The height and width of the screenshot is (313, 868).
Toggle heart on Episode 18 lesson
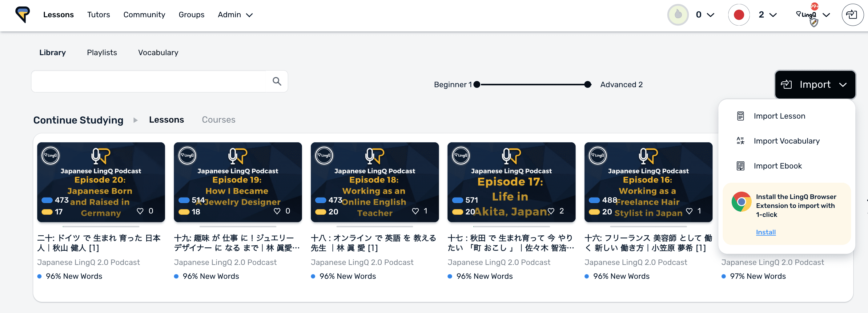[x=415, y=211]
